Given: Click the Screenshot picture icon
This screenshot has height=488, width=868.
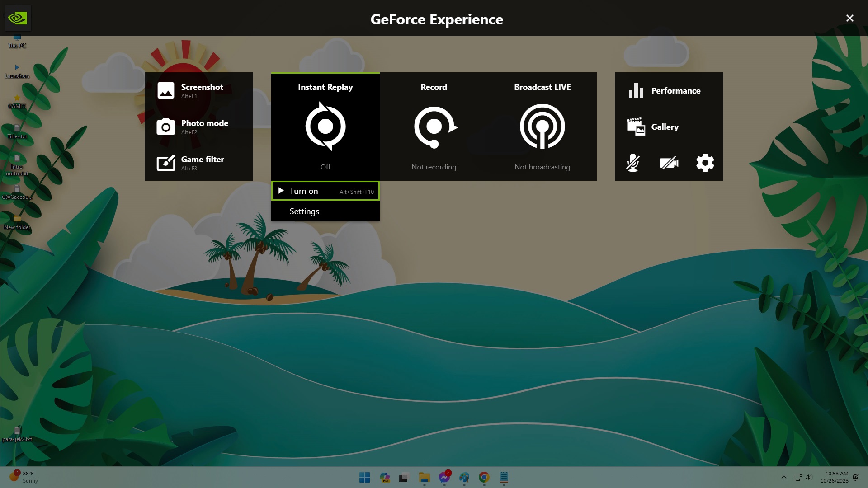Looking at the screenshot, I should point(165,90).
